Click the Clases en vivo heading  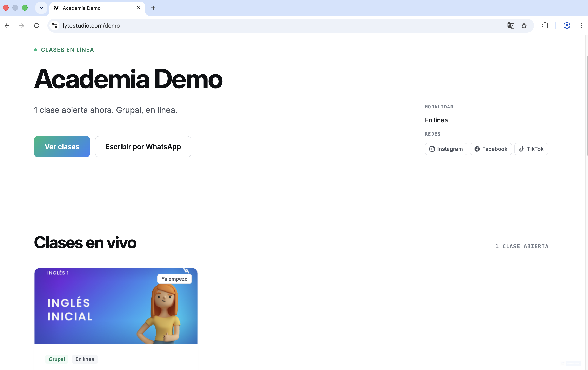(85, 242)
